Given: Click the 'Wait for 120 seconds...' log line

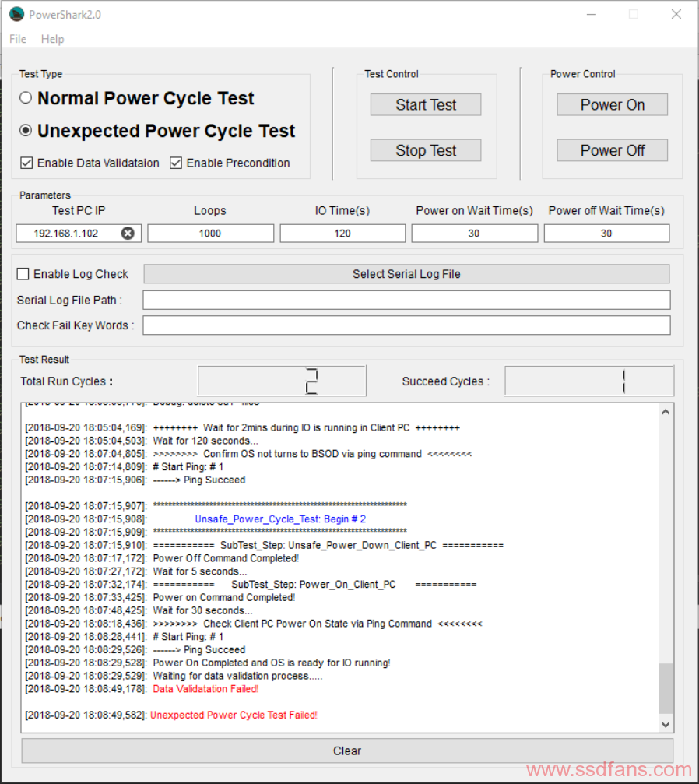Looking at the screenshot, I should click(x=205, y=441).
